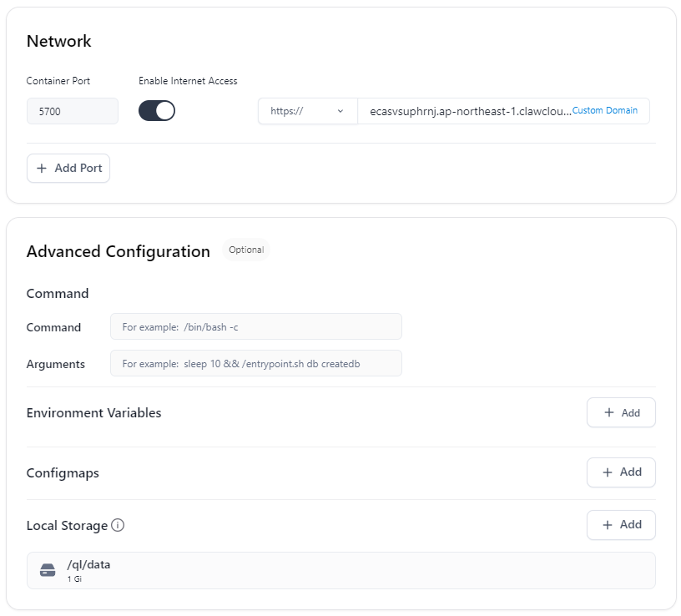Screen dimensions: 681x616
Task: Click the Add Port button
Action: (68, 168)
